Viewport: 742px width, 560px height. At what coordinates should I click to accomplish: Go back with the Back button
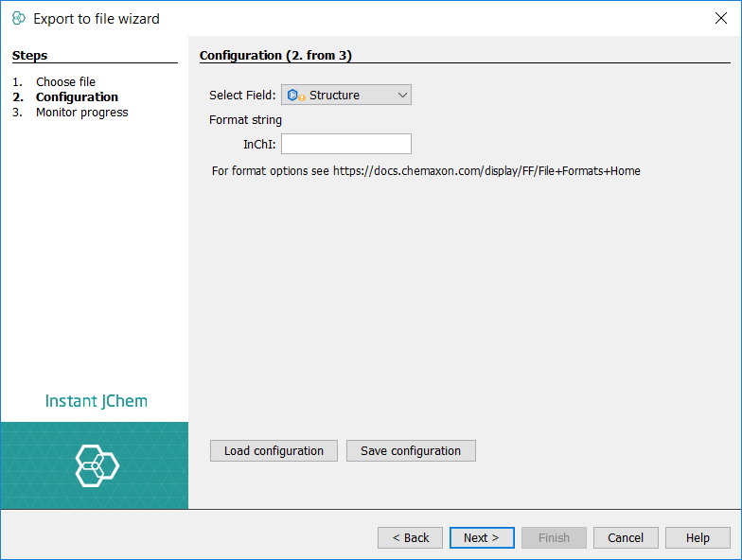pyautogui.click(x=410, y=537)
